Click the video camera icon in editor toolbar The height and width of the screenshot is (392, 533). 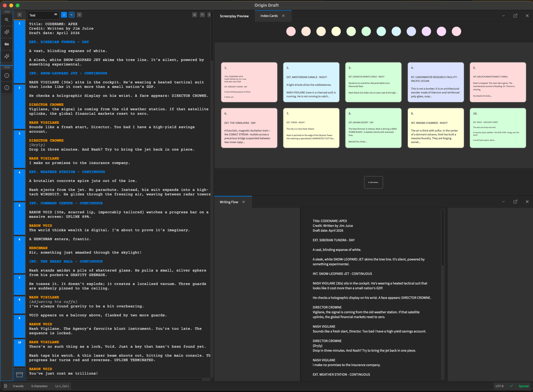coord(202,15)
